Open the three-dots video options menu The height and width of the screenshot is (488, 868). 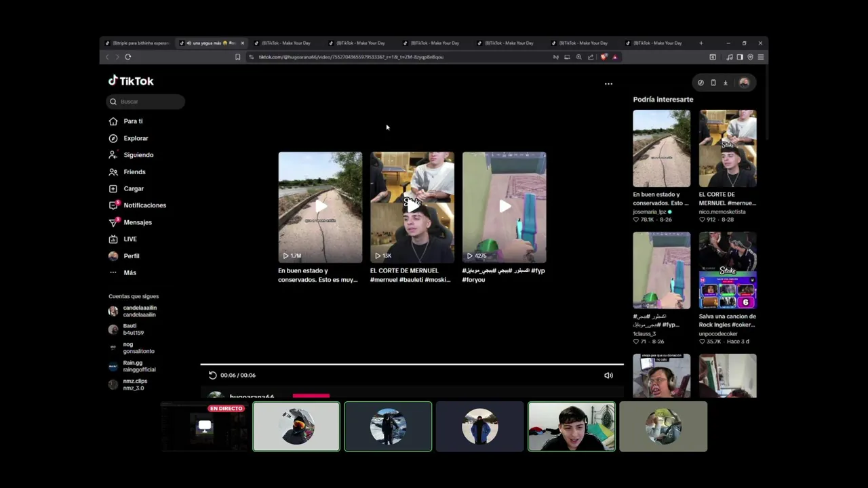click(608, 84)
